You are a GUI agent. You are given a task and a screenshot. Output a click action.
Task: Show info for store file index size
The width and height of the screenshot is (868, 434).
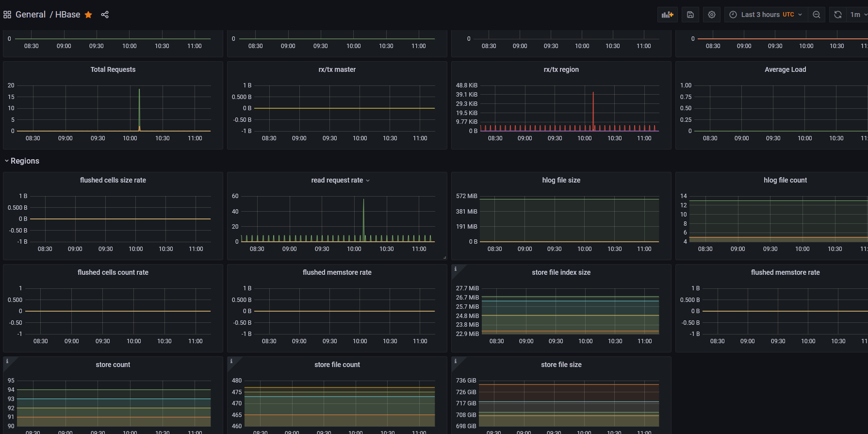[455, 268]
